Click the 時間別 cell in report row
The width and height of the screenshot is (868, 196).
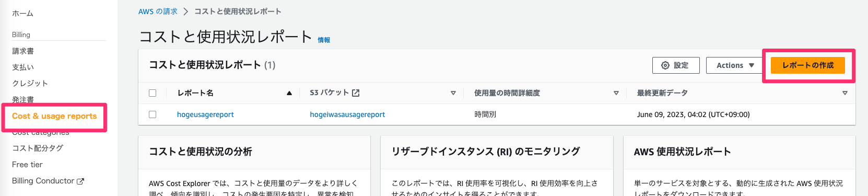[485, 114]
